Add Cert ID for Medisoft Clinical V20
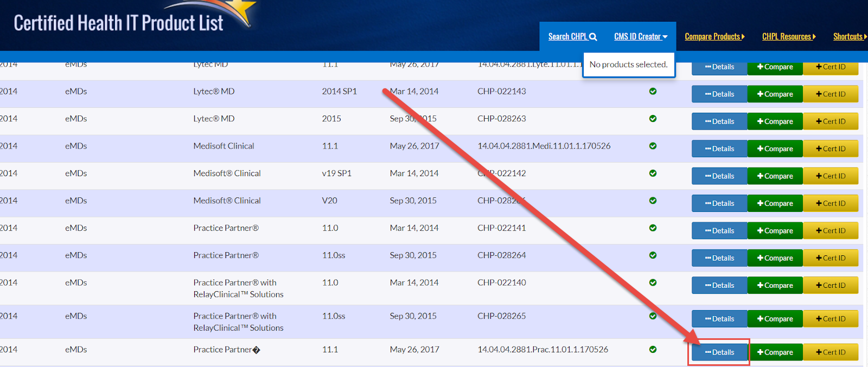Screen dimensions: 868x367 [831, 203]
